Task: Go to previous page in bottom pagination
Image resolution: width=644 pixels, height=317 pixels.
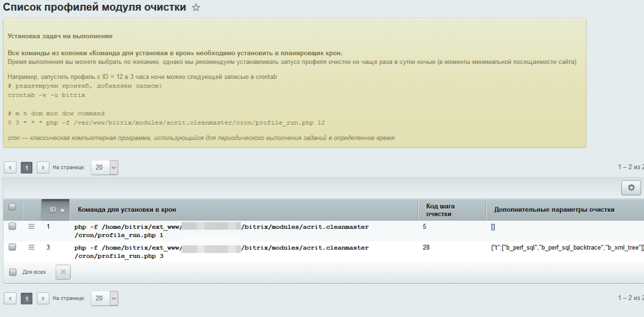Action: click(x=11, y=298)
